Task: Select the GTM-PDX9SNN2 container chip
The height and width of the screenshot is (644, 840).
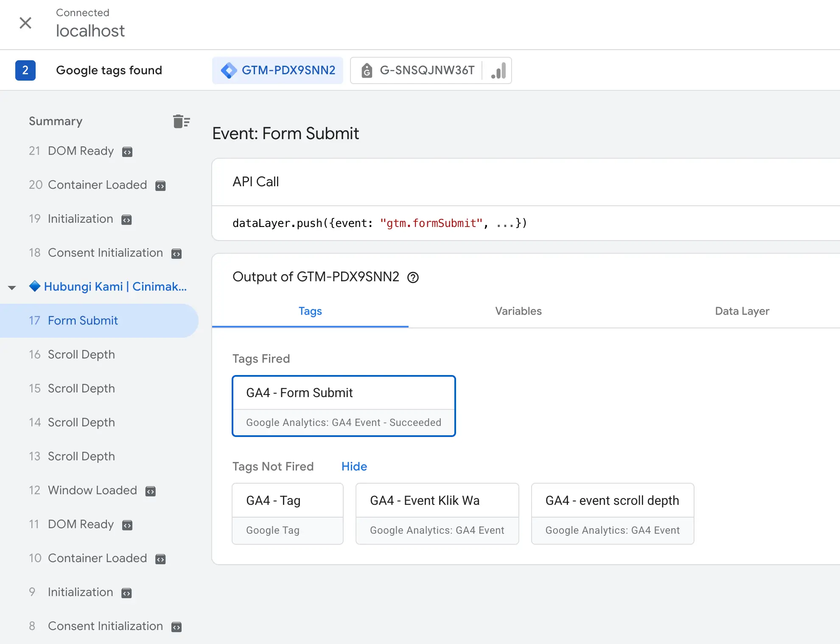Action: pos(277,70)
